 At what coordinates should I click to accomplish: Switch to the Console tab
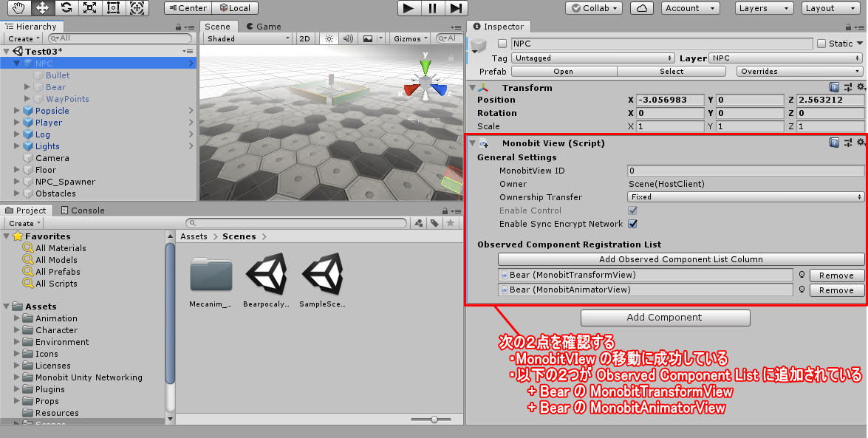pyautogui.click(x=83, y=211)
